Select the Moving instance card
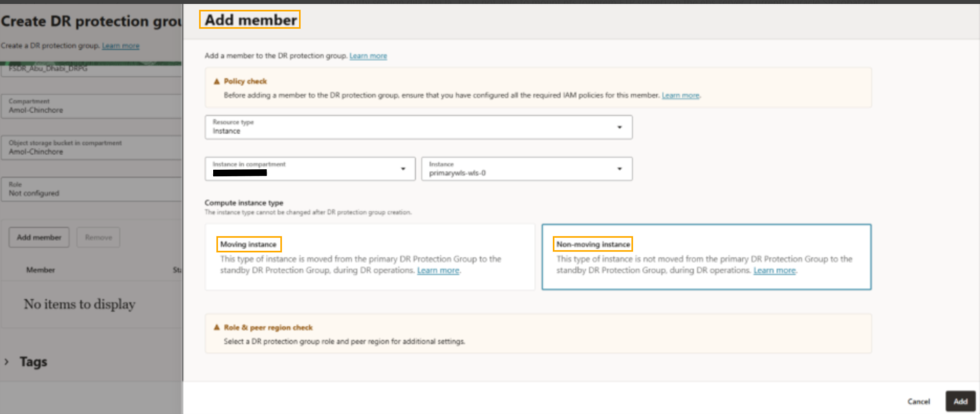This screenshot has width=980, height=414. pos(370,257)
